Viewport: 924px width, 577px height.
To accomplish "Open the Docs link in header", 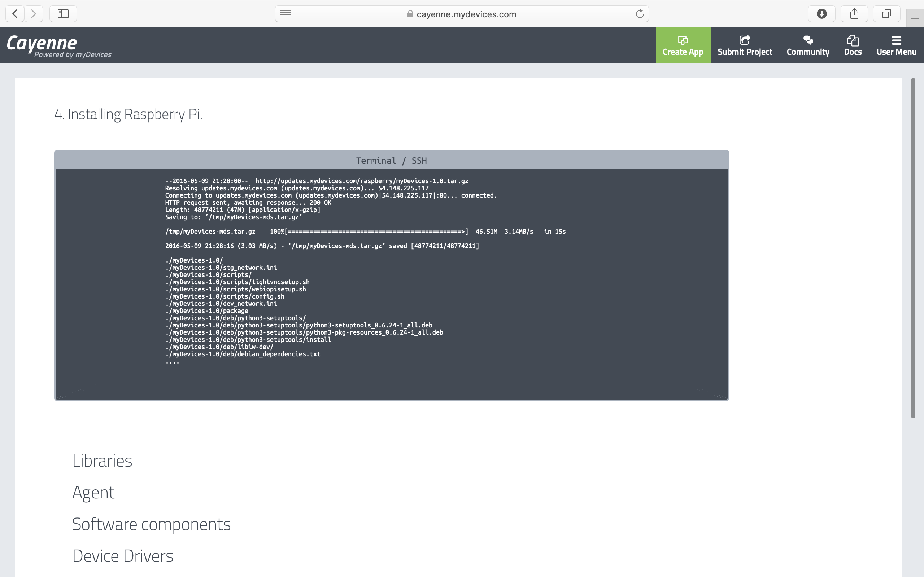I will coord(853,45).
